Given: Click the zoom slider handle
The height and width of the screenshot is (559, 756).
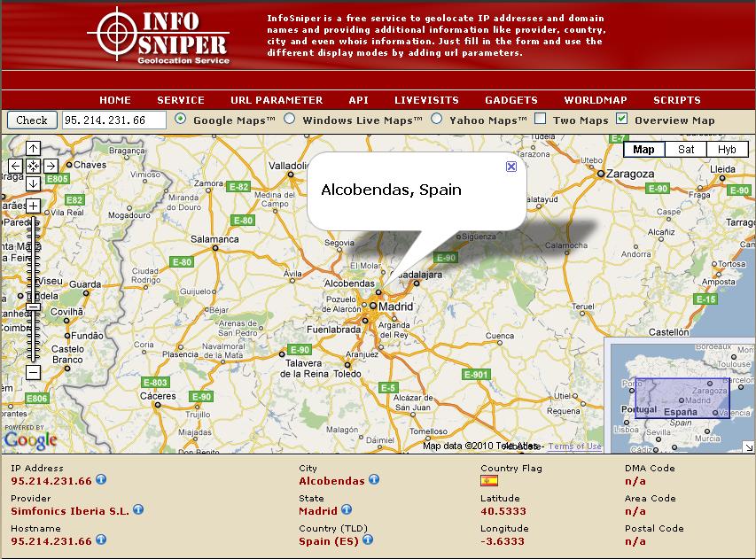Looking at the screenshot, I should [x=33, y=307].
